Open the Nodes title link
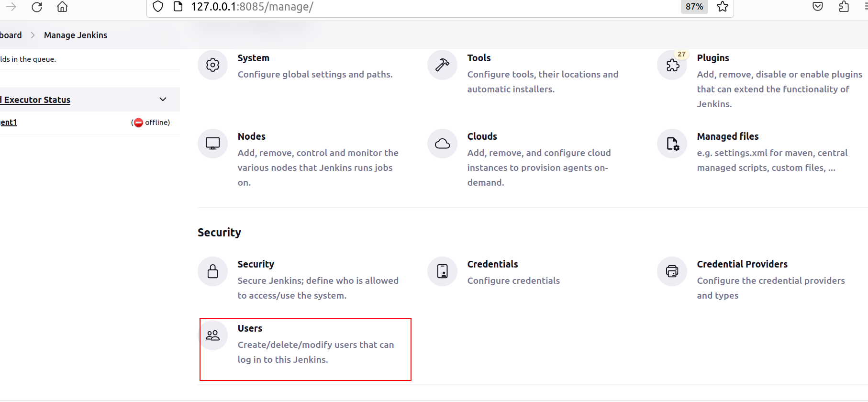The height and width of the screenshot is (402, 868). point(251,136)
